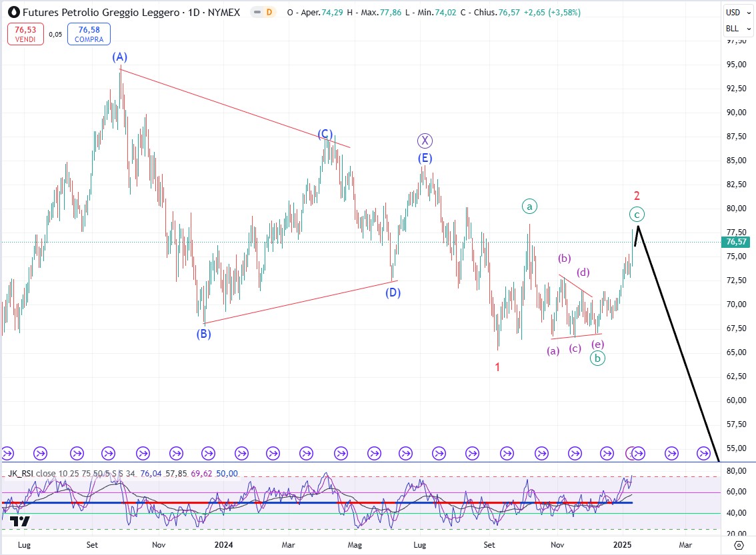Click the RSI legend value 57,85
756x555 pixels.
[176, 474]
